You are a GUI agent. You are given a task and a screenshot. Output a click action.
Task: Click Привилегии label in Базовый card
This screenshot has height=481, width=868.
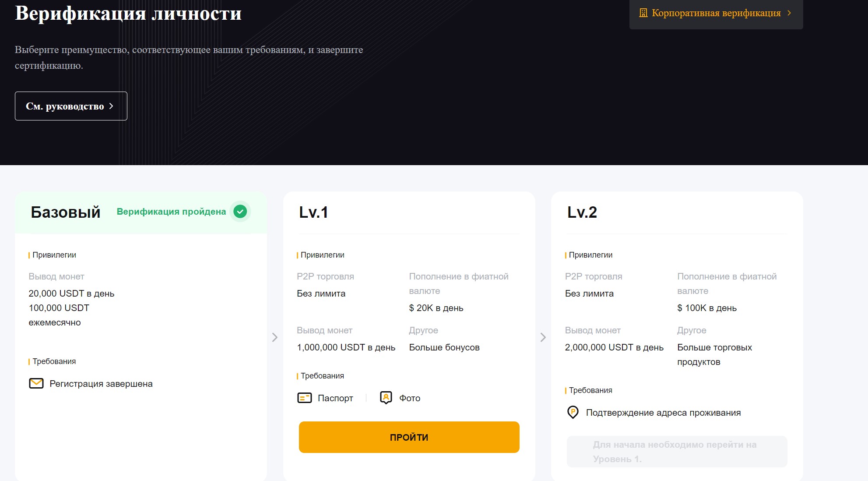(x=54, y=255)
